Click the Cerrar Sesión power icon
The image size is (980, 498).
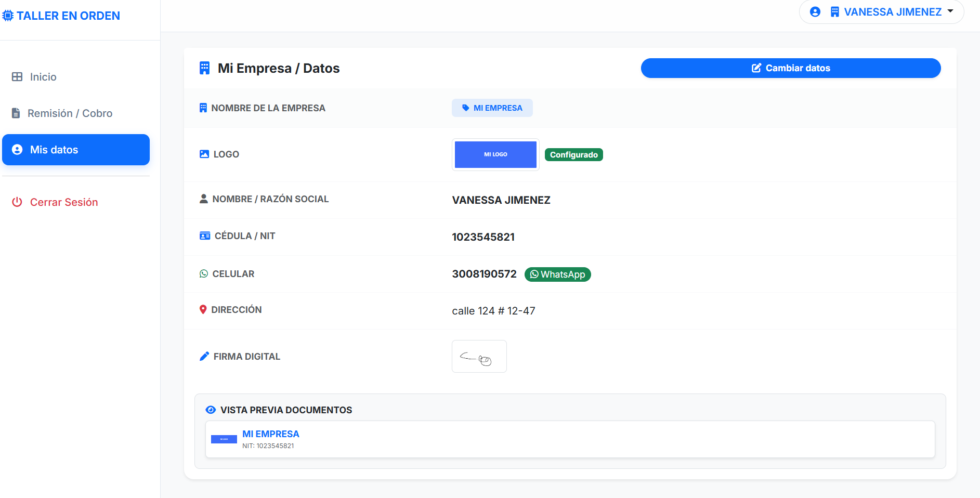click(x=17, y=202)
